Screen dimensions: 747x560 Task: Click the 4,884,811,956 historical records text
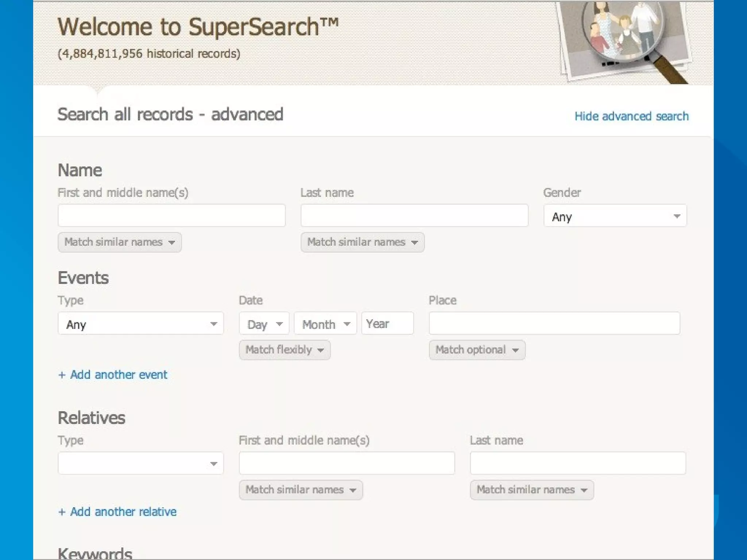149,54
